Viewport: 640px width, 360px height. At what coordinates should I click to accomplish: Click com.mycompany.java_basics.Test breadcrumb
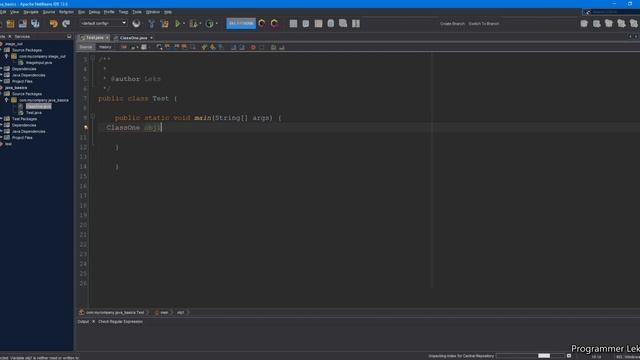pos(115,313)
